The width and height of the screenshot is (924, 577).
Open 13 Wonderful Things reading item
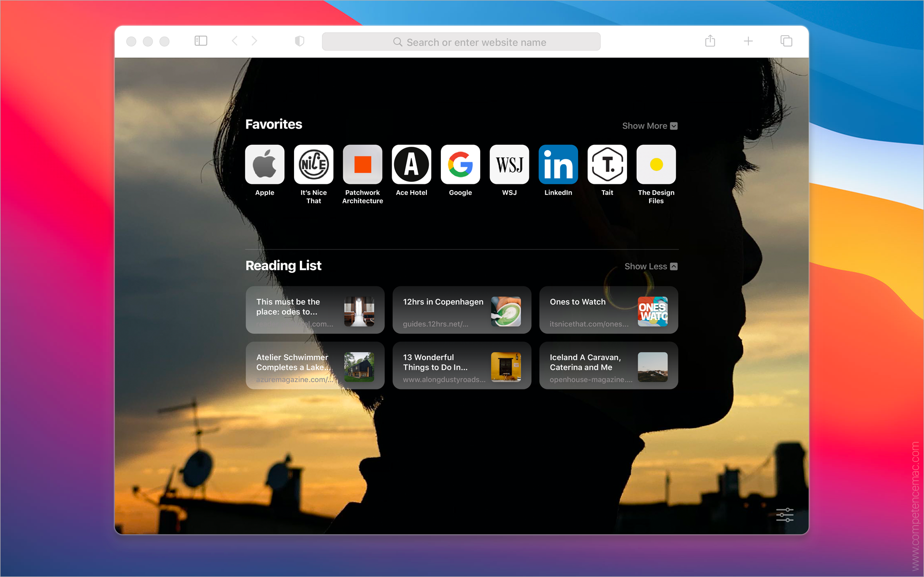point(462,366)
